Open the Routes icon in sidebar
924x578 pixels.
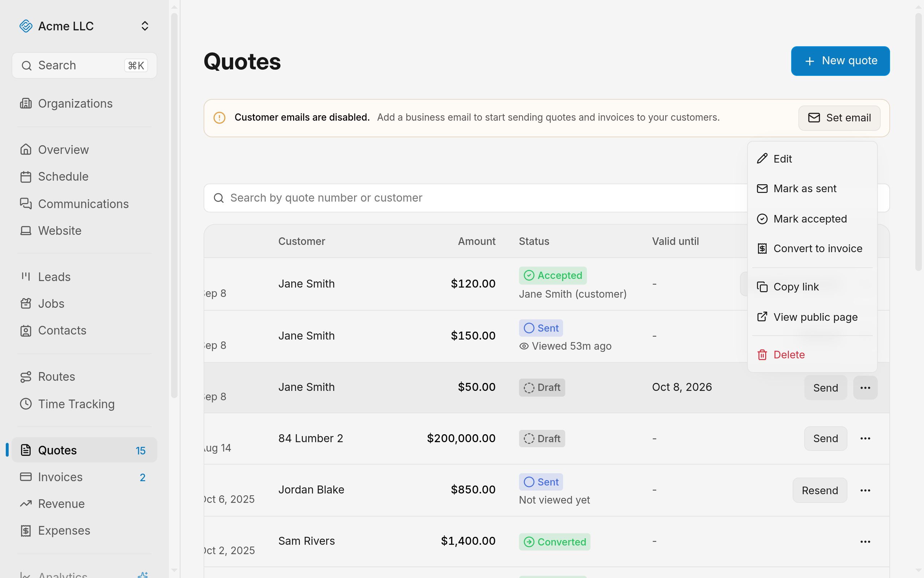pyautogui.click(x=26, y=376)
